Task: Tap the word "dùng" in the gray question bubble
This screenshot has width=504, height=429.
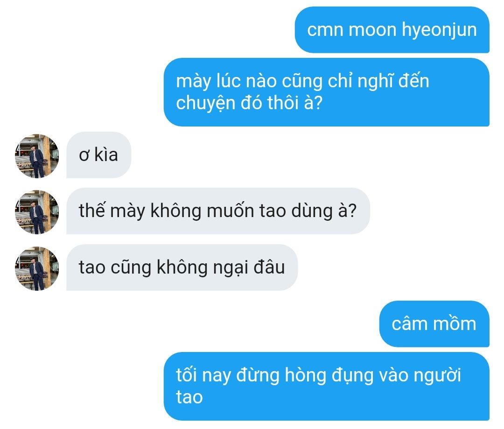Action: click(312, 211)
